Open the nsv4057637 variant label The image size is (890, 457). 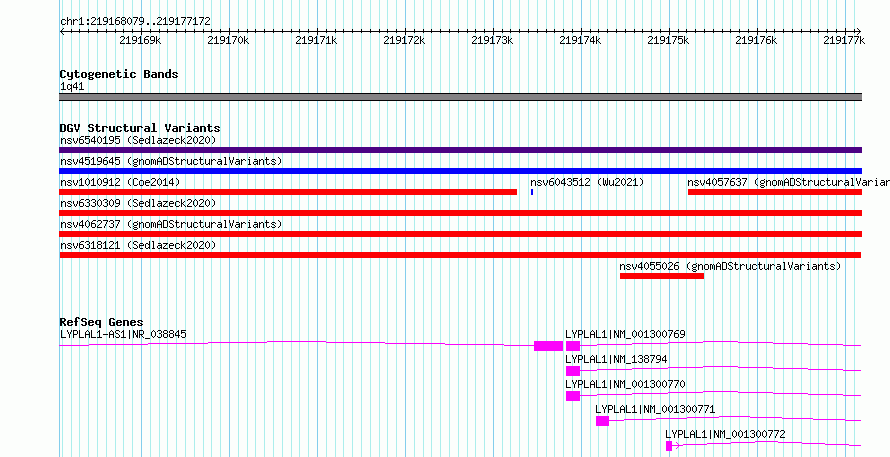[788, 182]
